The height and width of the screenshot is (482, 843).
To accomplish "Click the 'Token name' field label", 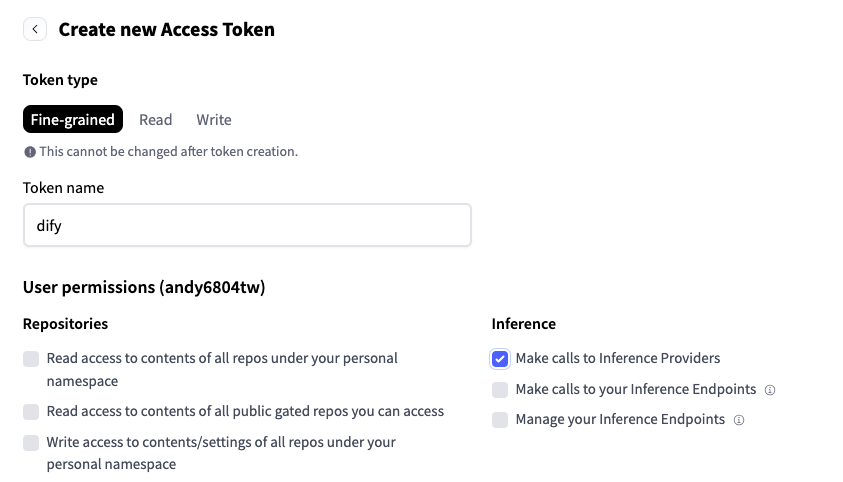I will tap(63, 188).
